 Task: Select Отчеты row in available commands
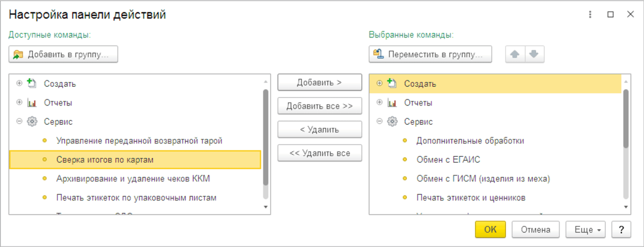(136, 102)
